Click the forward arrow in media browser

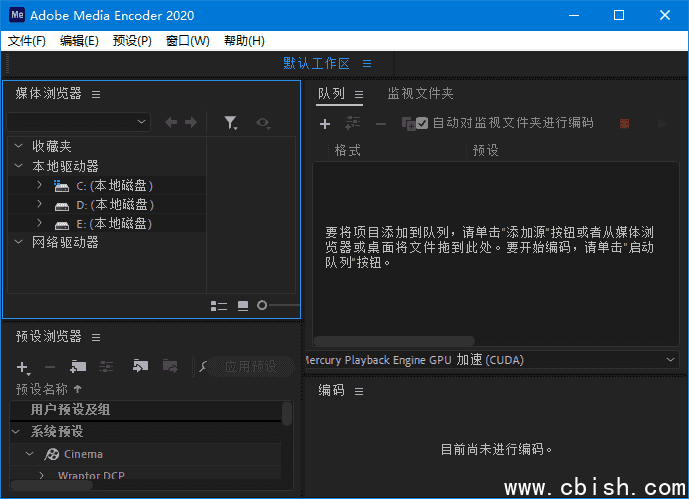[x=191, y=122]
